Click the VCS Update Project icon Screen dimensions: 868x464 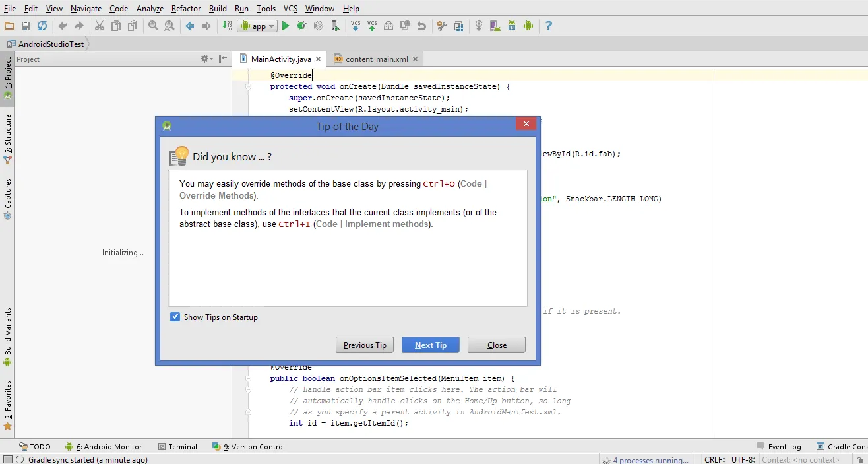pyautogui.click(x=356, y=26)
